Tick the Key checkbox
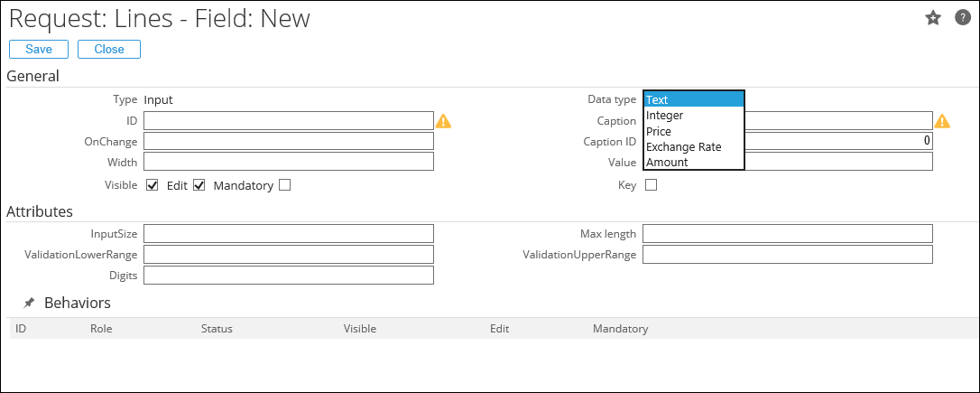The image size is (980, 393). click(652, 185)
